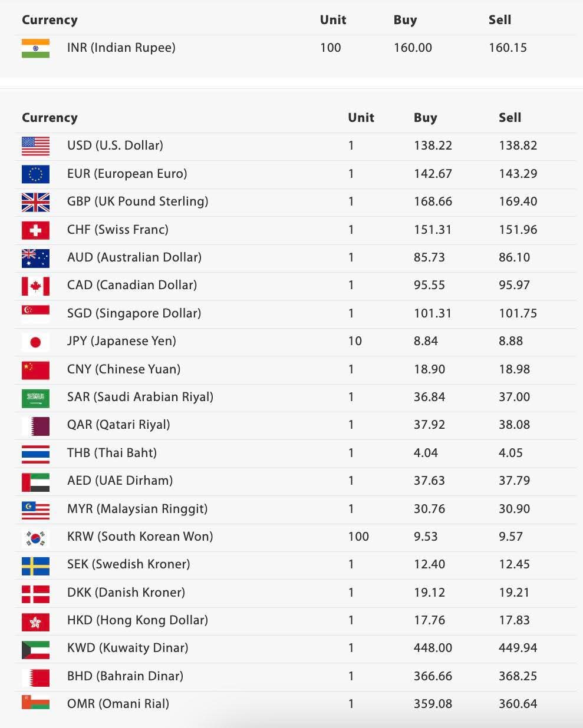Click the Buy column header in lower table

pos(425,118)
